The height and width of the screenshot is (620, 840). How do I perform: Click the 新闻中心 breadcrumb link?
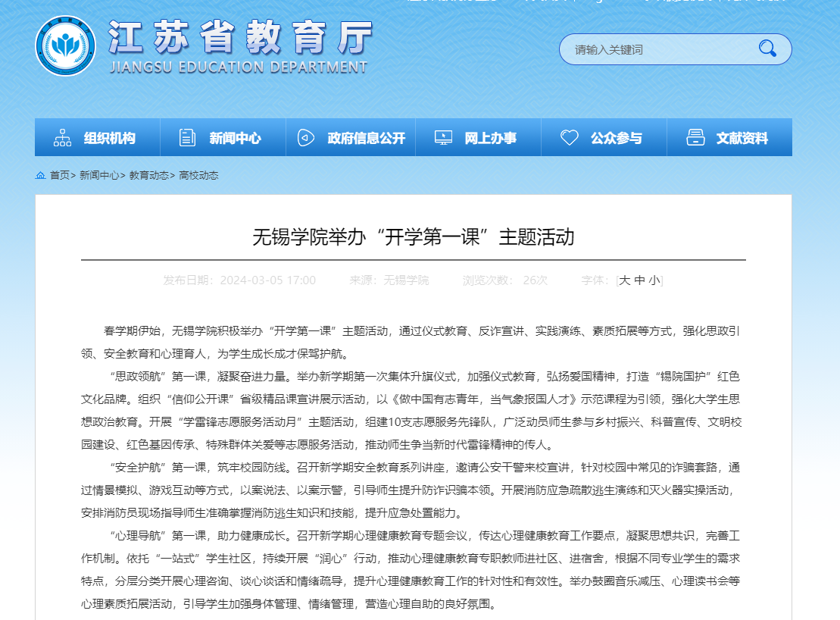pos(99,175)
